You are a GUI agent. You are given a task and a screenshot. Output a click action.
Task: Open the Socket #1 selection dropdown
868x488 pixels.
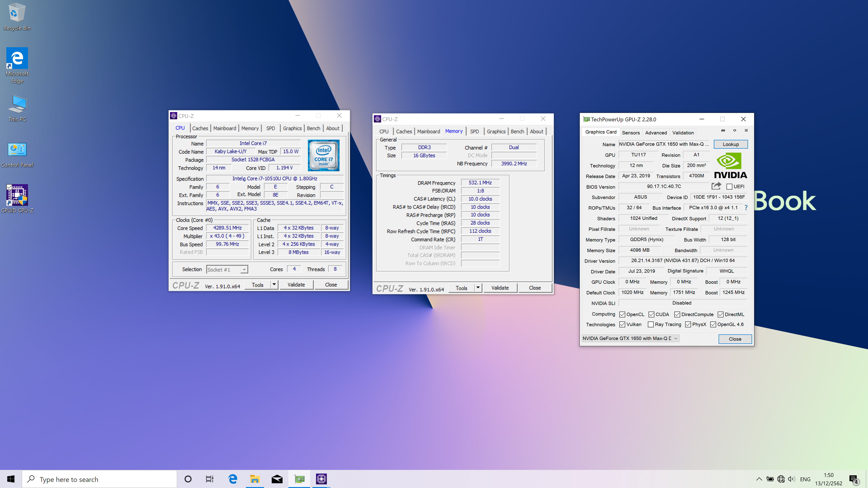coord(227,270)
